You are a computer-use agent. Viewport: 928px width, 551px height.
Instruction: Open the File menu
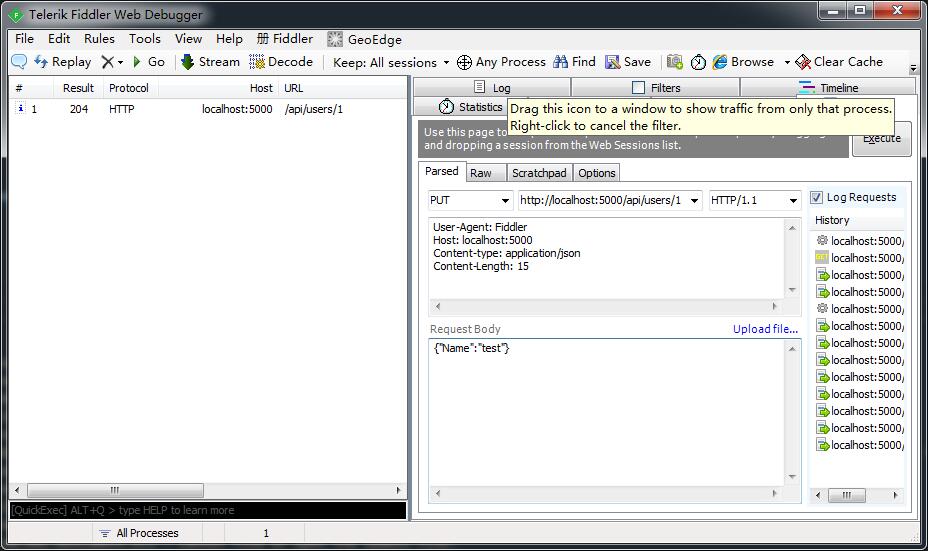pos(24,39)
